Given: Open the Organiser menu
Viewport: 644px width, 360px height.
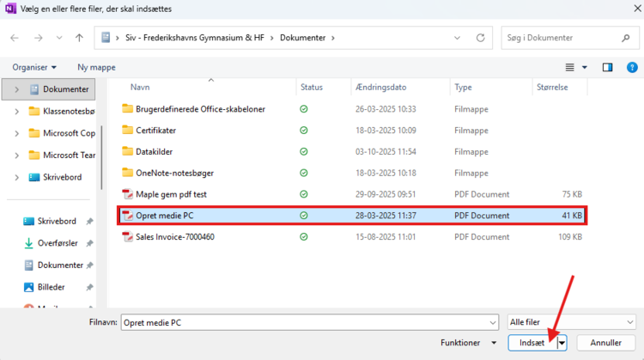Looking at the screenshot, I should 34,67.
